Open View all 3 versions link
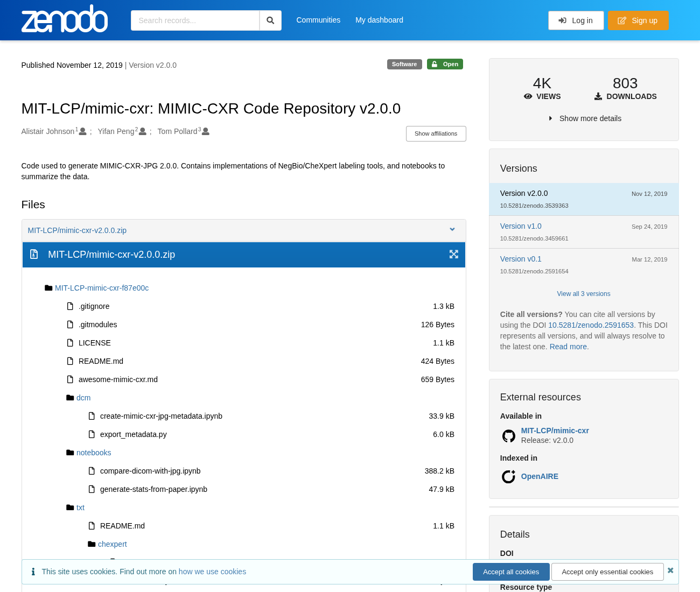 [584, 294]
